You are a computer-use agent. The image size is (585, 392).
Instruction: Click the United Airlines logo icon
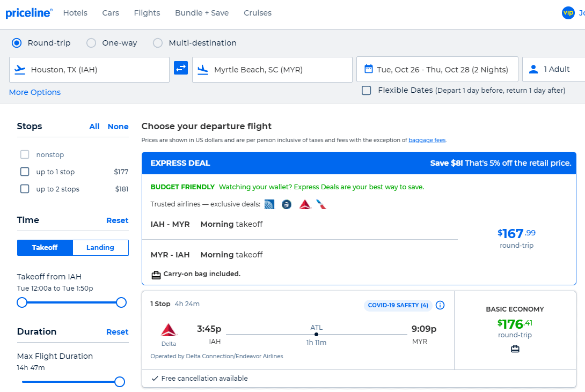269,204
